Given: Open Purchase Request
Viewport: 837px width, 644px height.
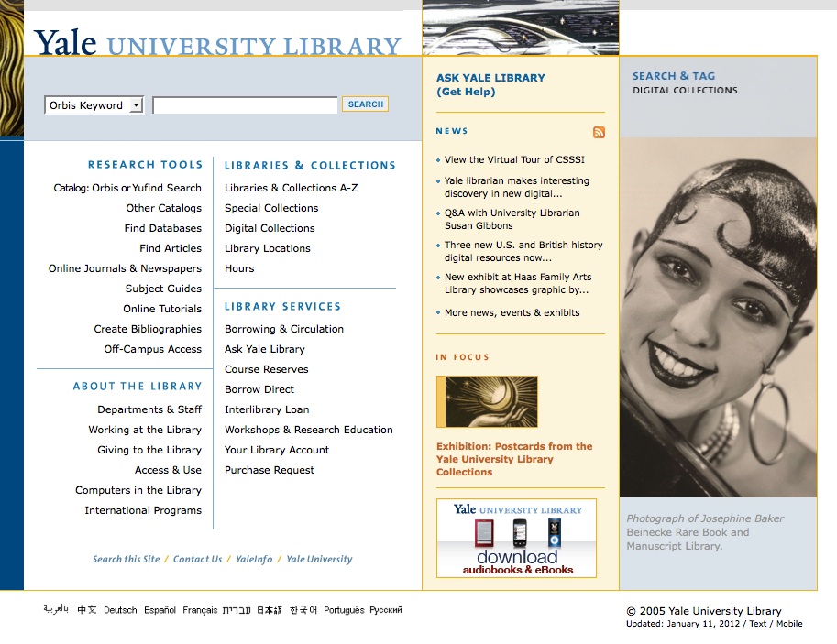Looking at the screenshot, I should (269, 470).
